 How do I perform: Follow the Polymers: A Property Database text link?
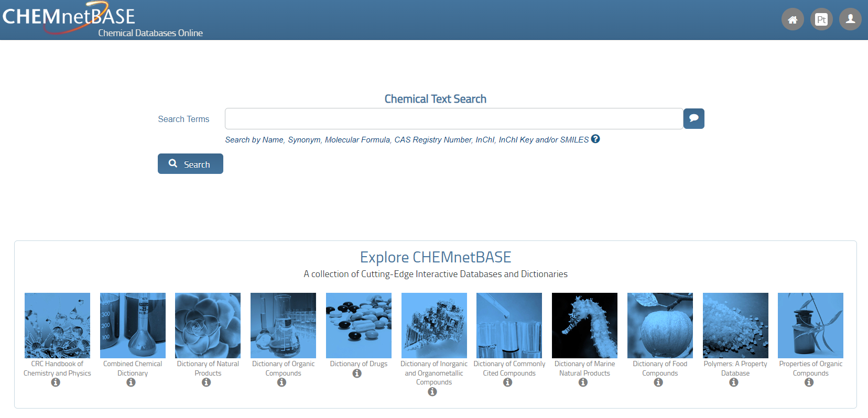pyautogui.click(x=735, y=368)
